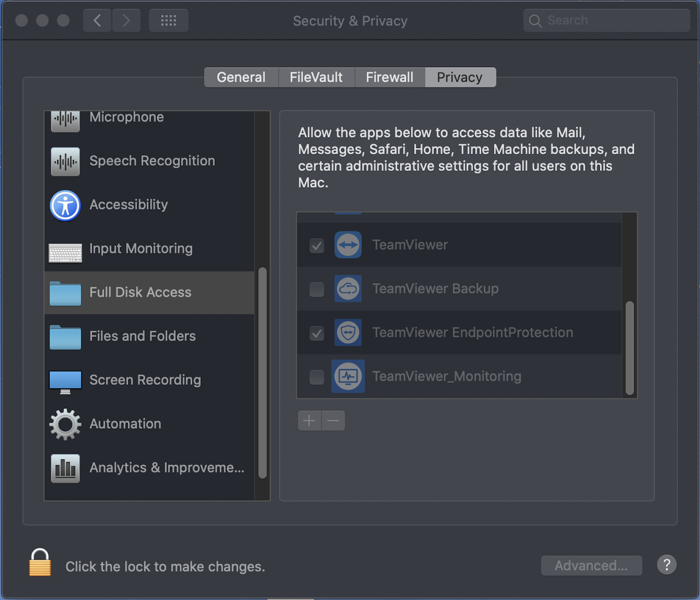Enable the TeamViewer_Monitoring checkbox

click(317, 377)
